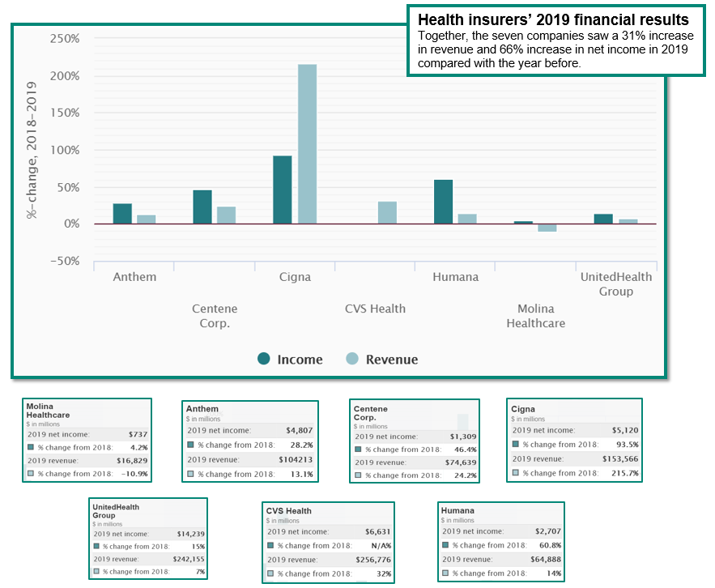The width and height of the screenshot is (715, 588).
Task: Select the Humana revenue bar
Action: (x=467, y=219)
